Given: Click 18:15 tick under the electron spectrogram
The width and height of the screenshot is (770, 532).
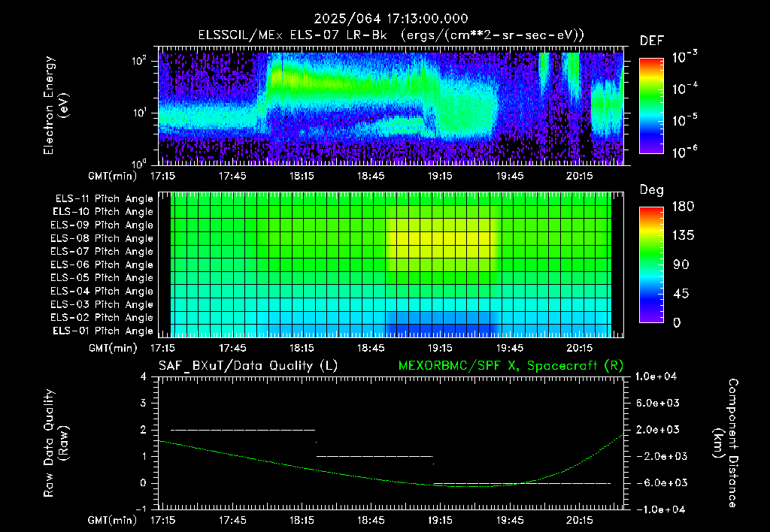Looking at the screenshot, I should [x=302, y=176].
